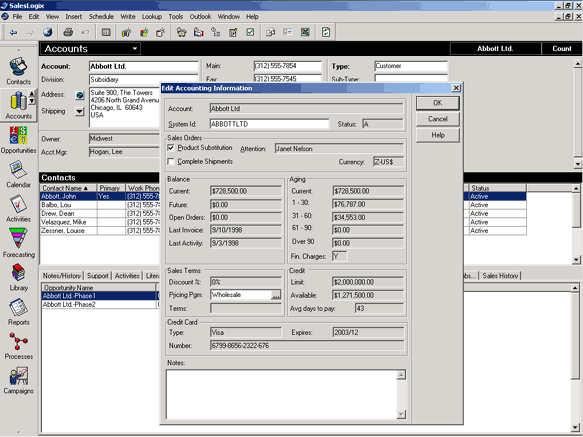Viewport: 583px width, 437px height.
Task: Click Cancel in the accounting dialog
Action: tap(438, 119)
